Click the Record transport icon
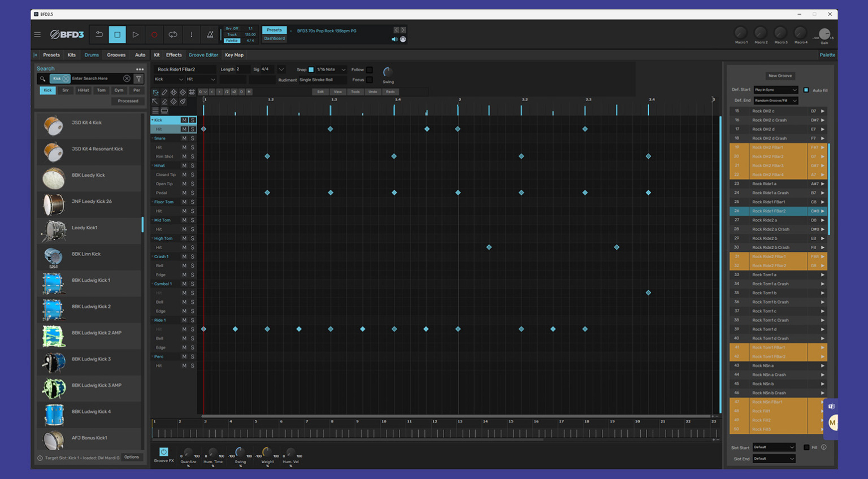The image size is (868, 479). pos(154,34)
